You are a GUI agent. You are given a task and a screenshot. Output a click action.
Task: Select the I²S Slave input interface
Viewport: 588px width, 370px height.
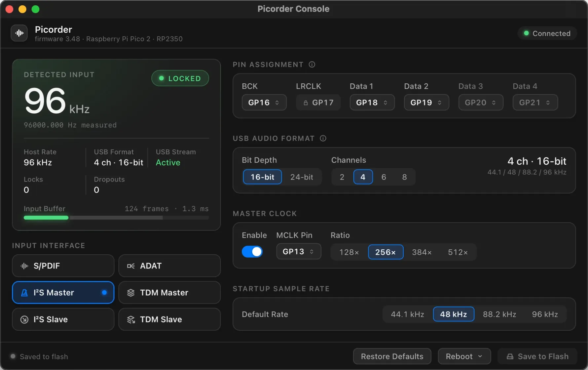pyautogui.click(x=63, y=319)
